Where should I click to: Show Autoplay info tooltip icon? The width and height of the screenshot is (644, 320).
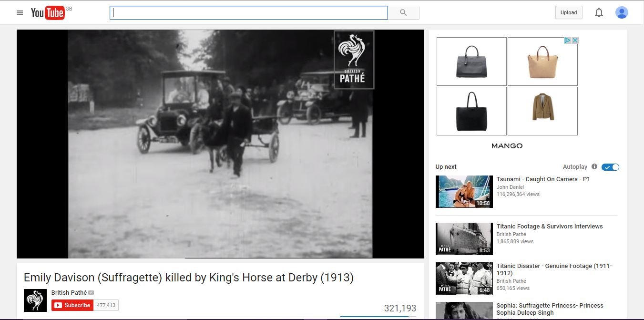pos(594,166)
